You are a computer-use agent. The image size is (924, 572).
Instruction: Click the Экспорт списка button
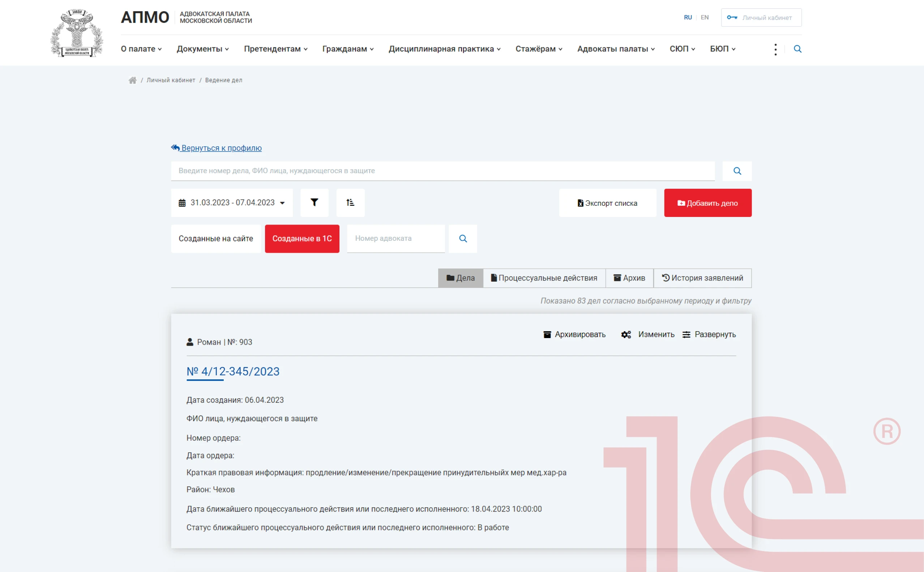click(x=607, y=203)
